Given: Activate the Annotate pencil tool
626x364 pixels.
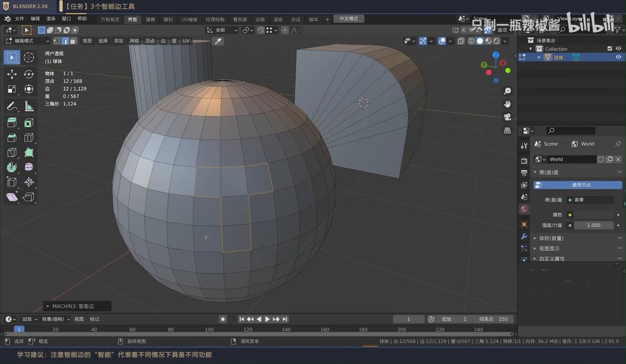Looking at the screenshot, I should coord(12,106).
